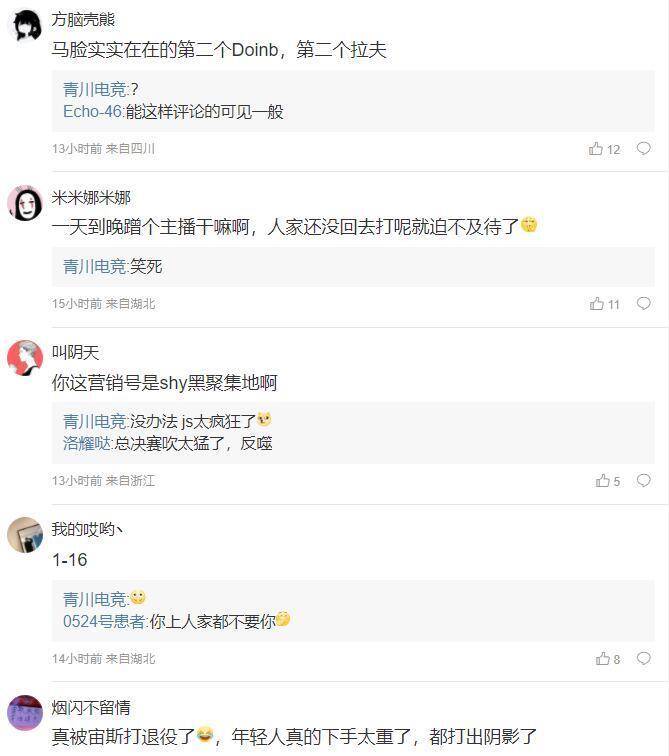
Task: Like 米米娜米娜's comment with thumbs up
Action: 596,304
